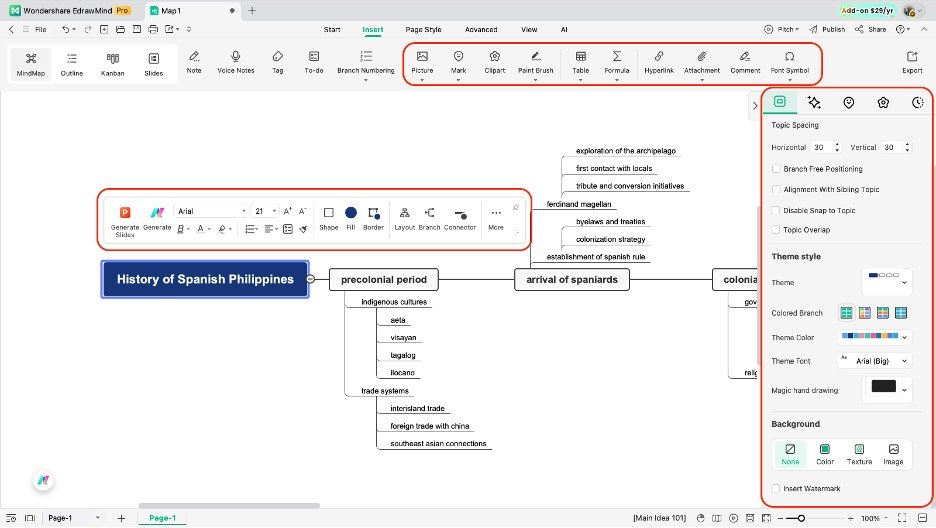Open More options in floating toolbar
936x528 pixels.
(496, 218)
